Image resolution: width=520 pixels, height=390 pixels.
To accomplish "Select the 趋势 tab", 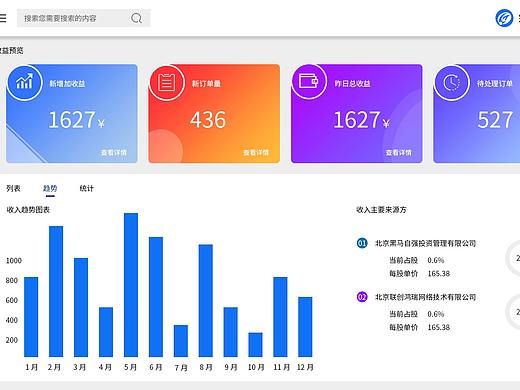I will [50, 188].
